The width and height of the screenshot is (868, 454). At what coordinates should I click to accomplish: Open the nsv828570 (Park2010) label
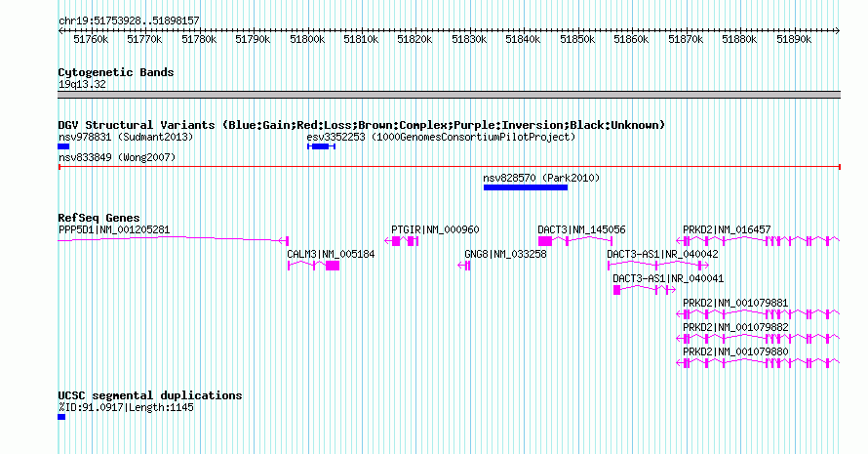coord(541,178)
